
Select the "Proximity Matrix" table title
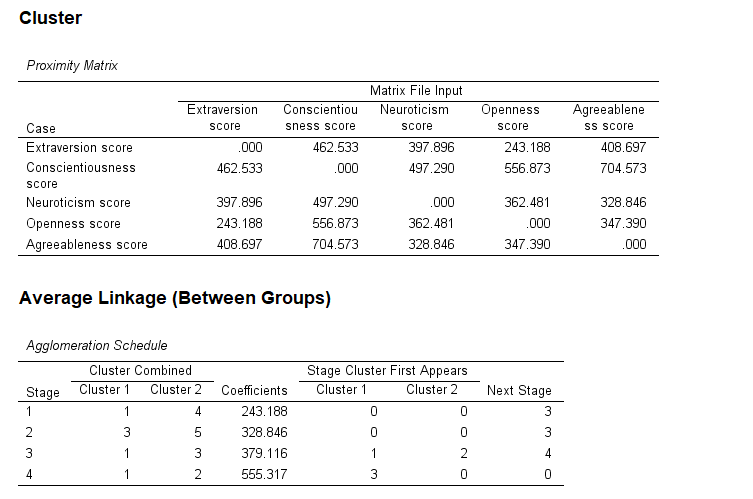pyautogui.click(x=72, y=66)
